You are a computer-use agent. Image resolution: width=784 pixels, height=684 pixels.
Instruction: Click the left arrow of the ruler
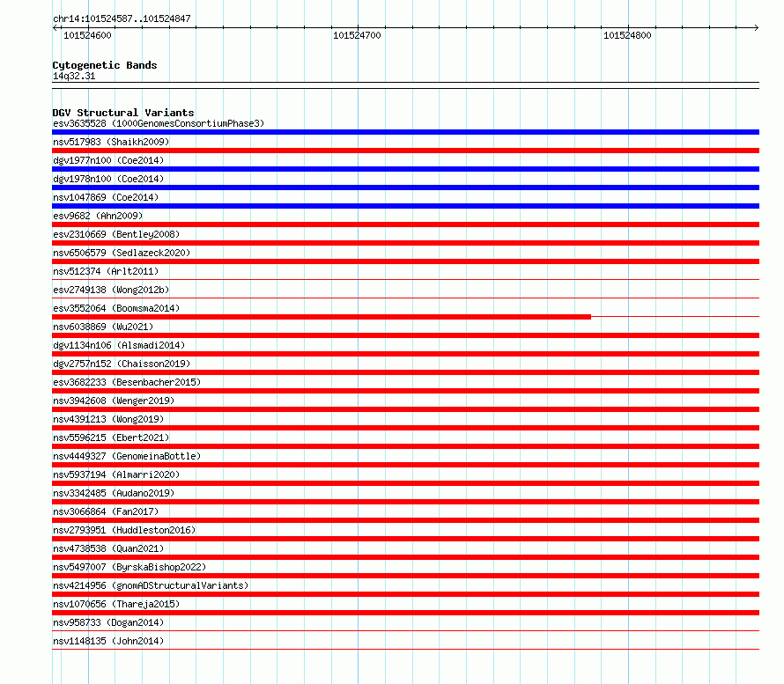click(55, 27)
